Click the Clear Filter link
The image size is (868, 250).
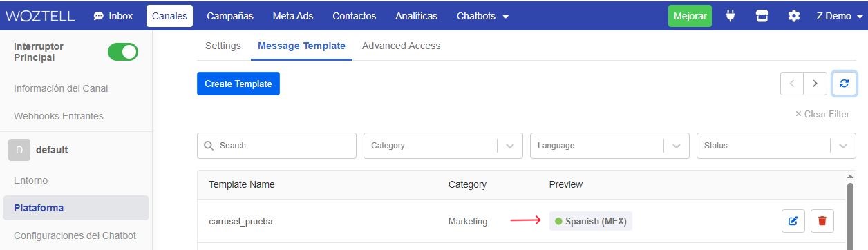[x=822, y=114]
